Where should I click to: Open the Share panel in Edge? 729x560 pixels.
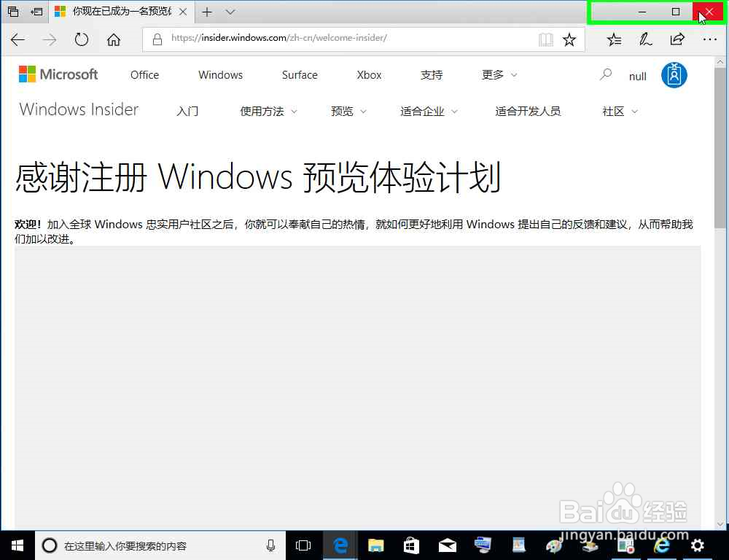point(677,39)
